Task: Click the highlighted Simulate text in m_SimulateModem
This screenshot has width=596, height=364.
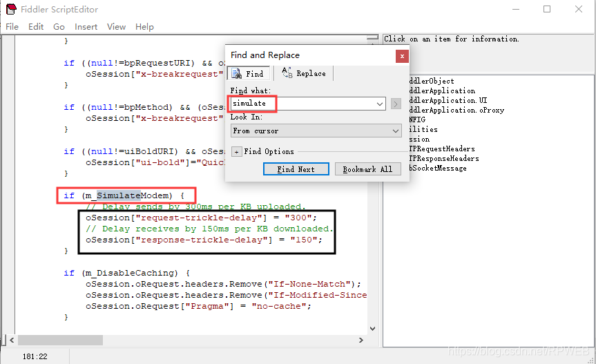Action: click(119, 195)
